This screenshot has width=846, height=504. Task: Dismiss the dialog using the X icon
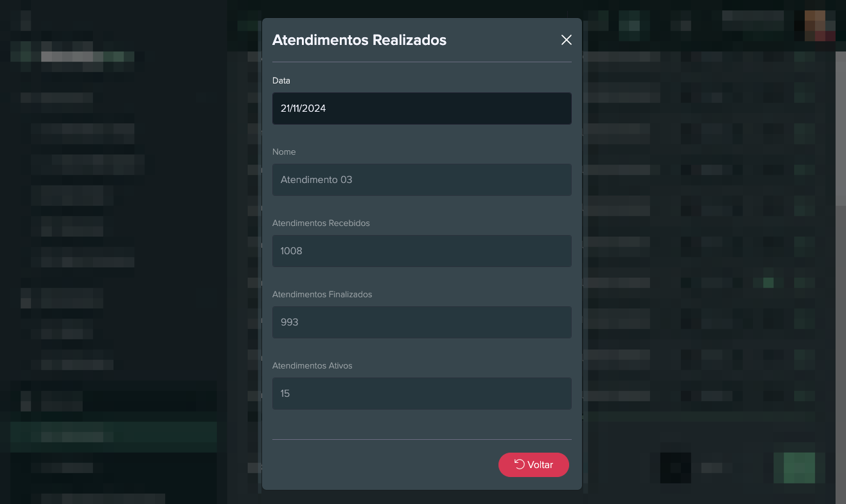pos(566,40)
